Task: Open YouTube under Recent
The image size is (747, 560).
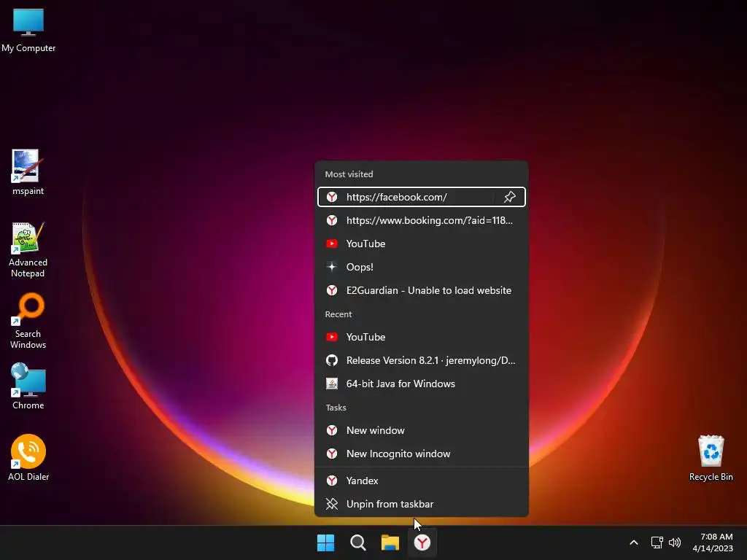Action: (x=421, y=337)
